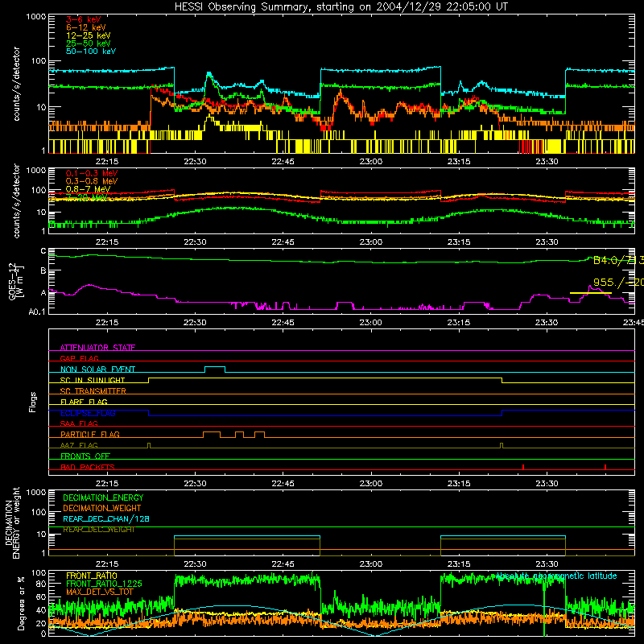
Task: Select the orange 0.3-0.8 MeV legend label
Action: 92,181
